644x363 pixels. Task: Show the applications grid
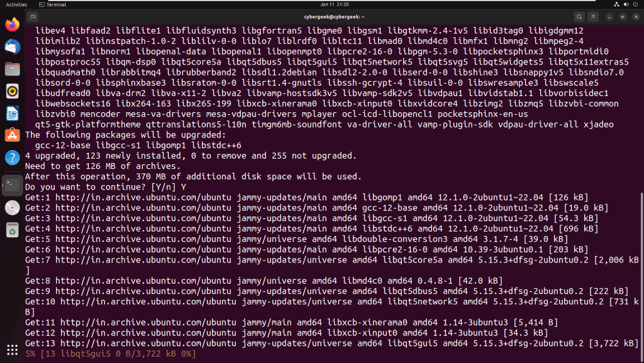[x=12, y=350]
